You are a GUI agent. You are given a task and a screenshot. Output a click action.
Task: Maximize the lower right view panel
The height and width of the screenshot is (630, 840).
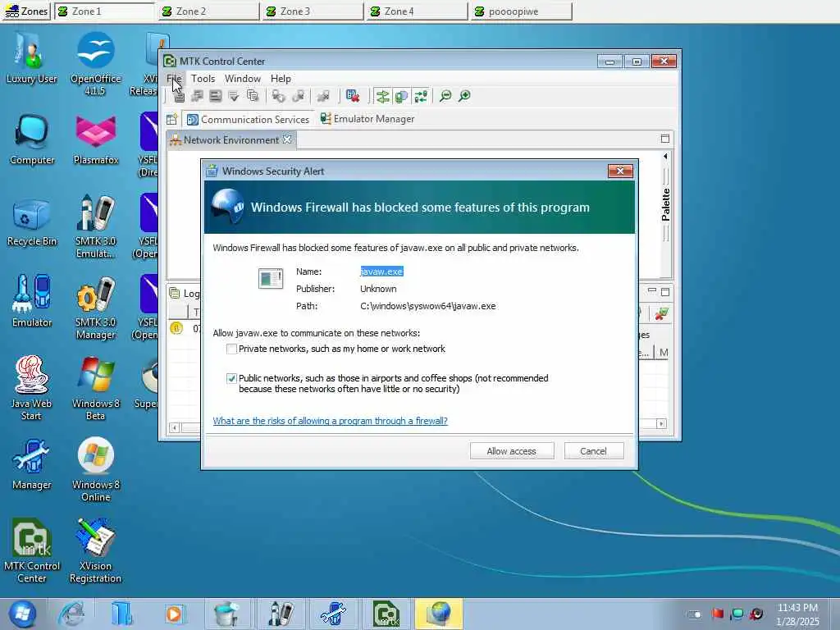665,292
